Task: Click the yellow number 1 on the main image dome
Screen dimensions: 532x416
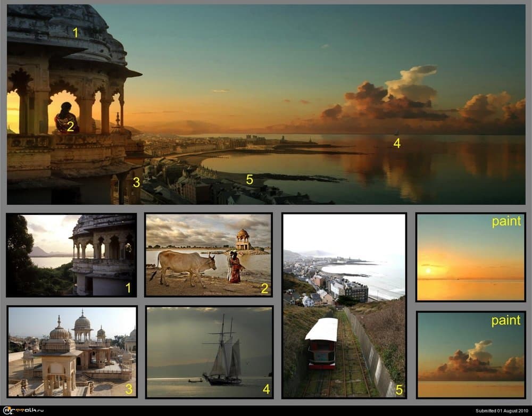Action: point(75,32)
